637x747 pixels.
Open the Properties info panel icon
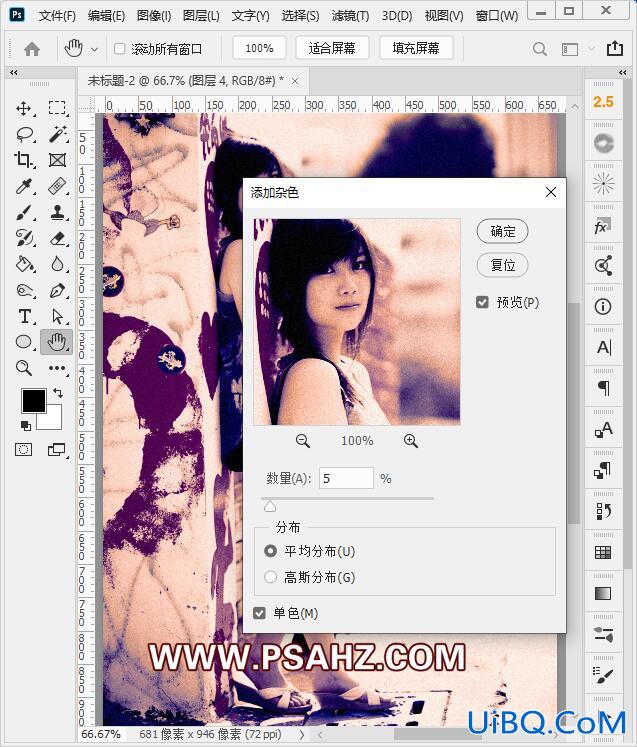click(x=603, y=306)
